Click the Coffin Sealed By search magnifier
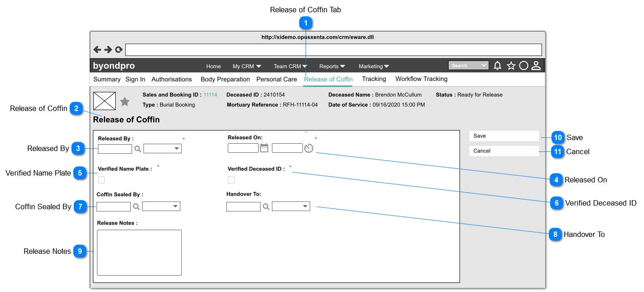The width and height of the screenshot is (644, 292). [136, 206]
